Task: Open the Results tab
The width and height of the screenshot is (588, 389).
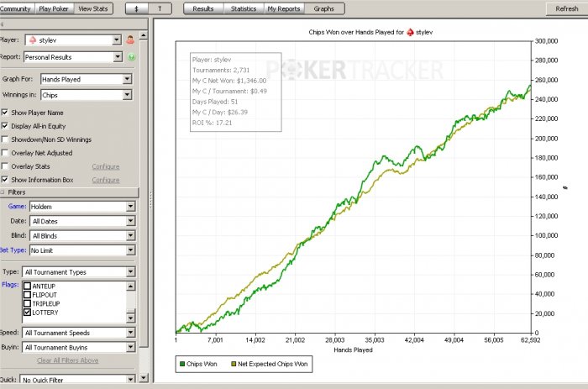Action: pyautogui.click(x=203, y=8)
